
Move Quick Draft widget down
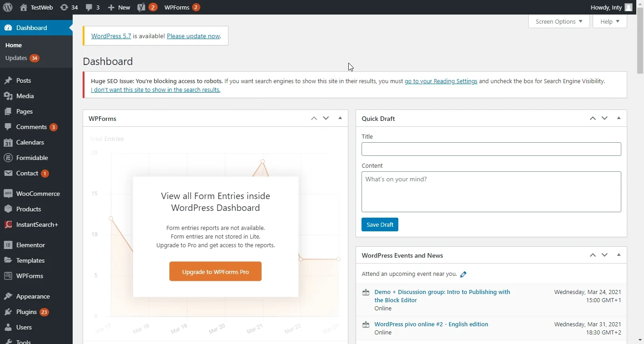click(604, 118)
